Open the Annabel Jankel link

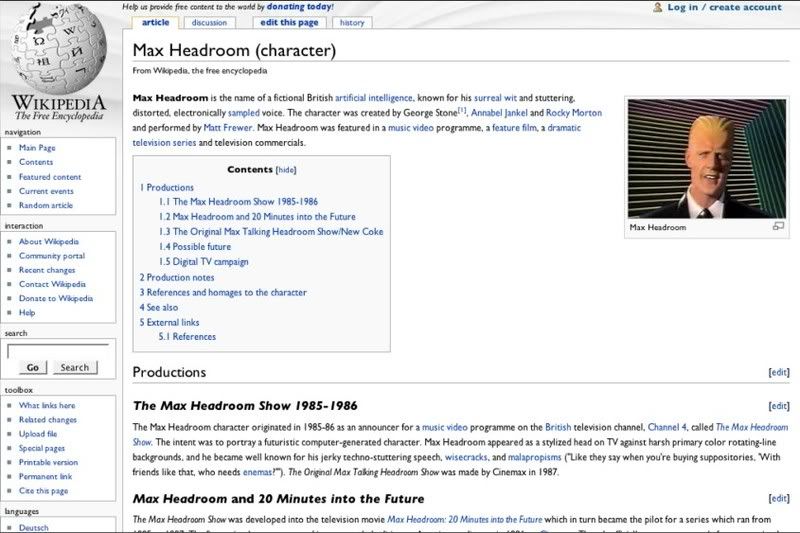coord(499,113)
